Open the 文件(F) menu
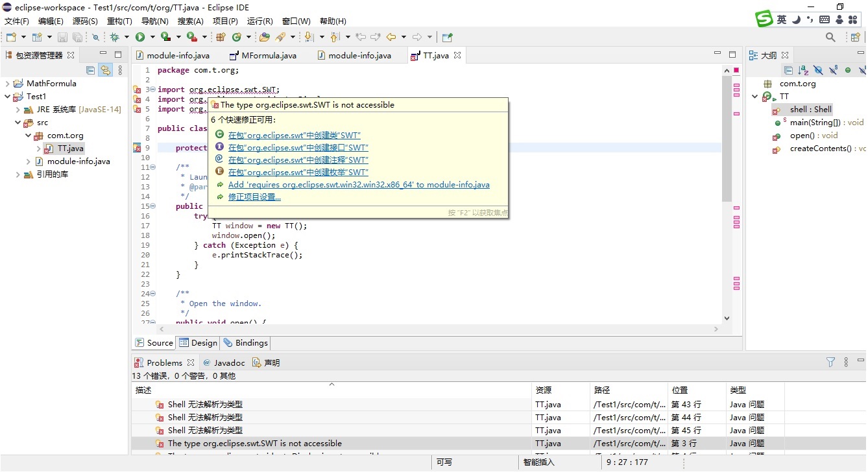 [17, 21]
